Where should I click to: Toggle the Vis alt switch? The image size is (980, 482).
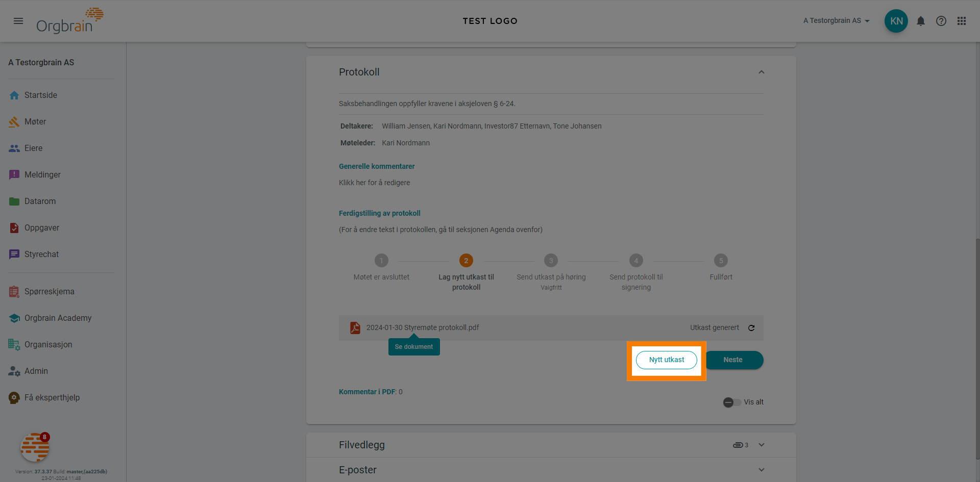[732, 402]
